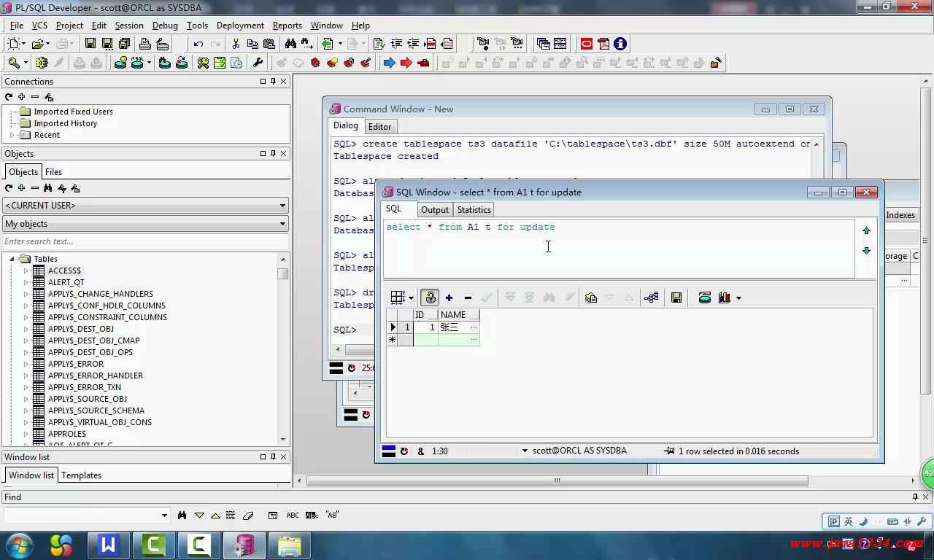Toggle the pin on the Find bar

pos(916,497)
